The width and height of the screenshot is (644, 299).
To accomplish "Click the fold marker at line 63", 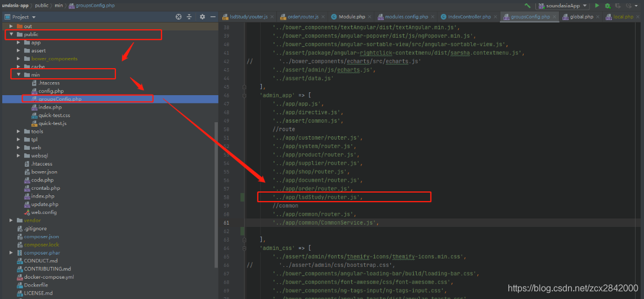I will pyautogui.click(x=244, y=239).
